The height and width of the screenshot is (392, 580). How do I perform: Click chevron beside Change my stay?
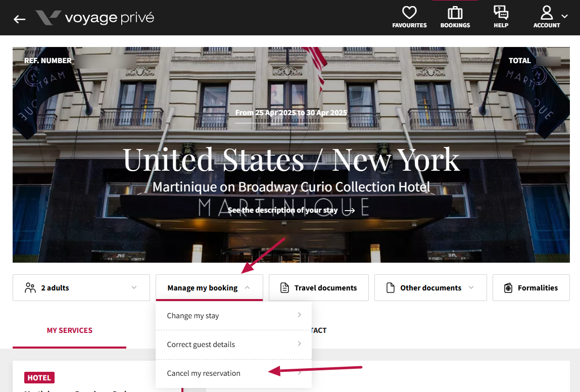click(x=299, y=315)
